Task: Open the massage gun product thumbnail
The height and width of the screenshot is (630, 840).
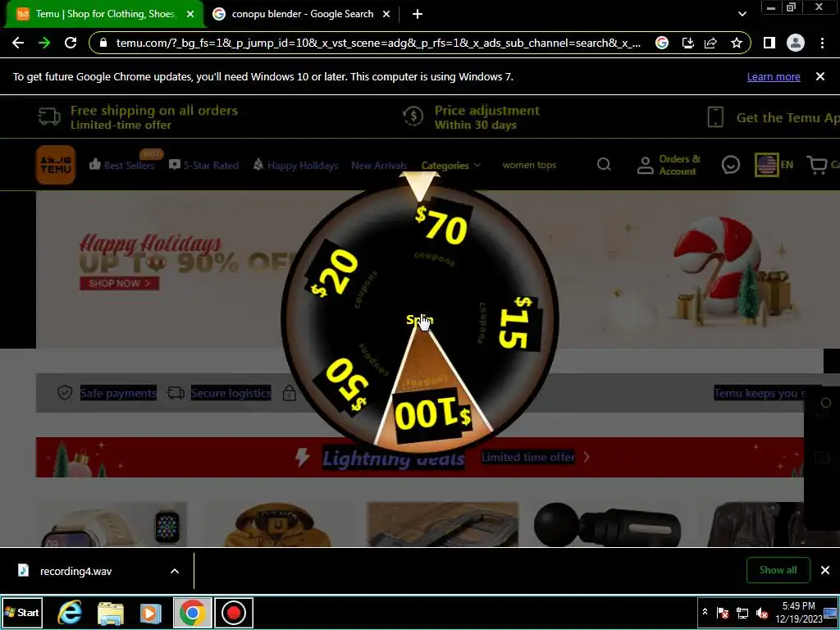Action: (608, 524)
